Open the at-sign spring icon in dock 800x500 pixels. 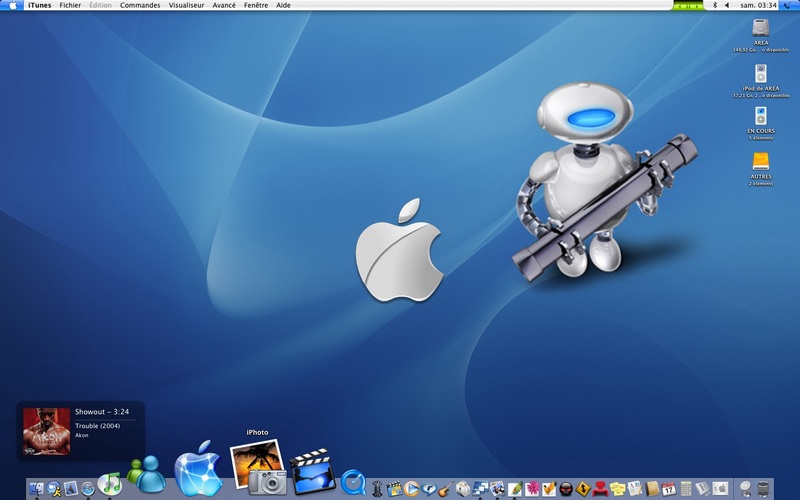click(745, 489)
